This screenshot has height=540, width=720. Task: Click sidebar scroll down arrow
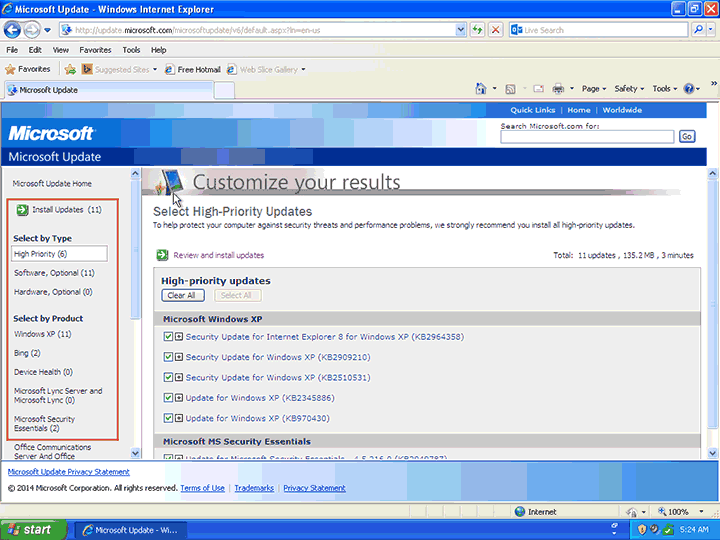[135, 453]
